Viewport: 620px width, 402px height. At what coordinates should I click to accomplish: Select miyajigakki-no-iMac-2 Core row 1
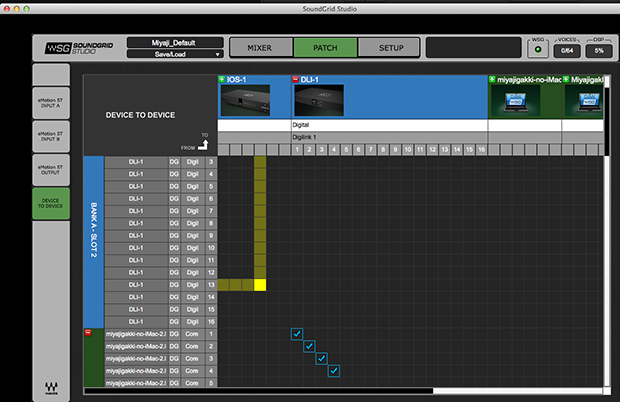point(161,334)
